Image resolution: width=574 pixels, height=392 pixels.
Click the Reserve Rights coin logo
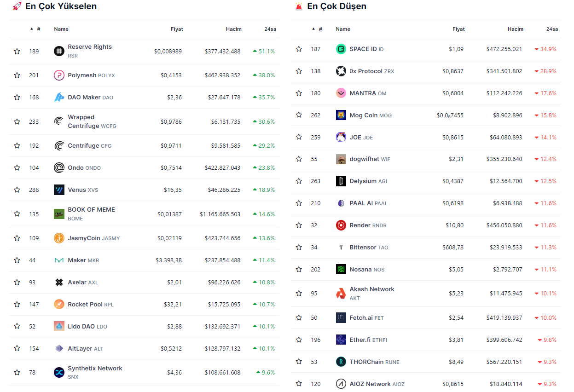59,51
